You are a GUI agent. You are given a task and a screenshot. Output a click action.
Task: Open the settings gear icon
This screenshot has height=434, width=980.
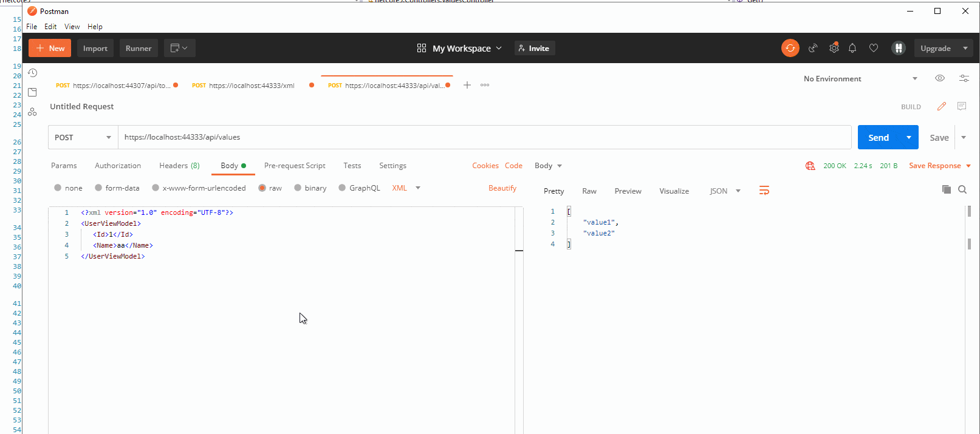pyautogui.click(x=834, y=48)
